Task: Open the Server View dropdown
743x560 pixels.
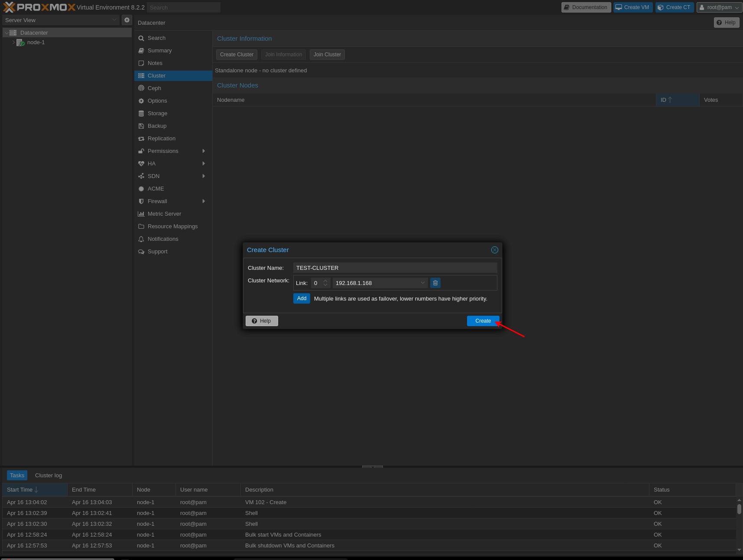Action: 114,20
